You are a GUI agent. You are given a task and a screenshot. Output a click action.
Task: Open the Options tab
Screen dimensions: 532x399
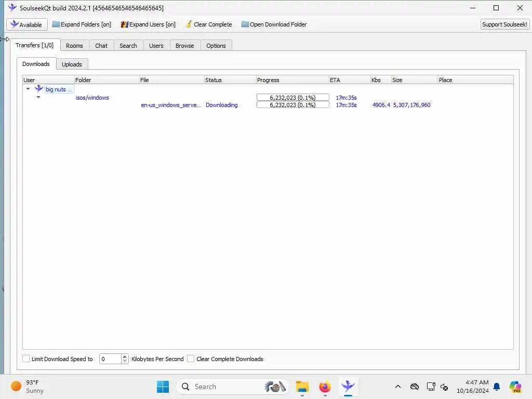click(216, 46)
